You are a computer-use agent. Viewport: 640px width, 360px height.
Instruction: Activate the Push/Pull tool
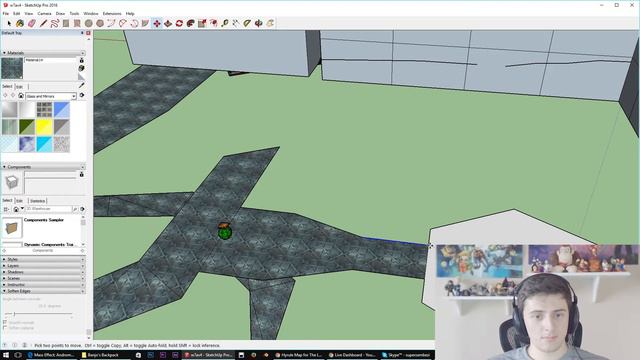(168, 24)
